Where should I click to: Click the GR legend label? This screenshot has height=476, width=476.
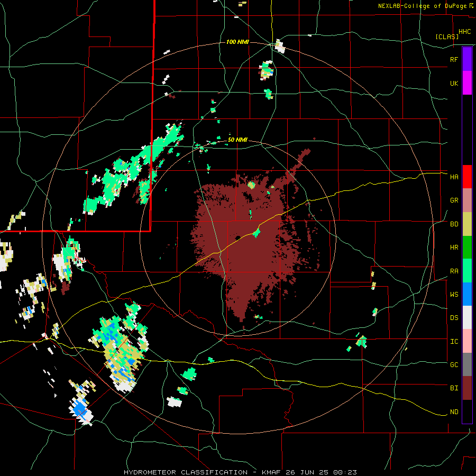tap(454, 200)
